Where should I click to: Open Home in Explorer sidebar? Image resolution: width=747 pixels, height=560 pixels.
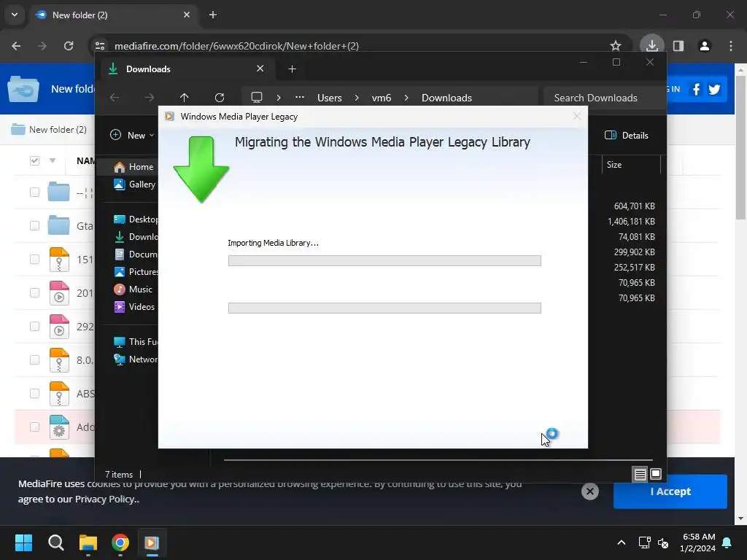(x=133, y=167)
